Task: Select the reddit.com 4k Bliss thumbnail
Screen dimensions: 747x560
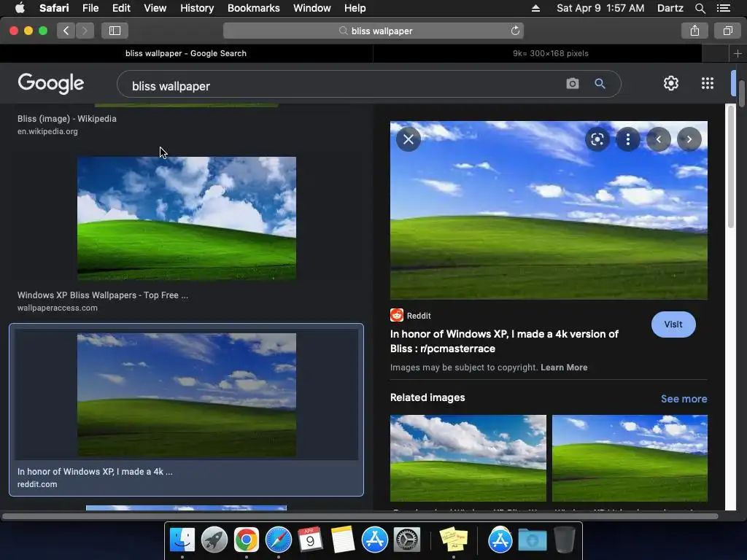Action: [186, 394]
